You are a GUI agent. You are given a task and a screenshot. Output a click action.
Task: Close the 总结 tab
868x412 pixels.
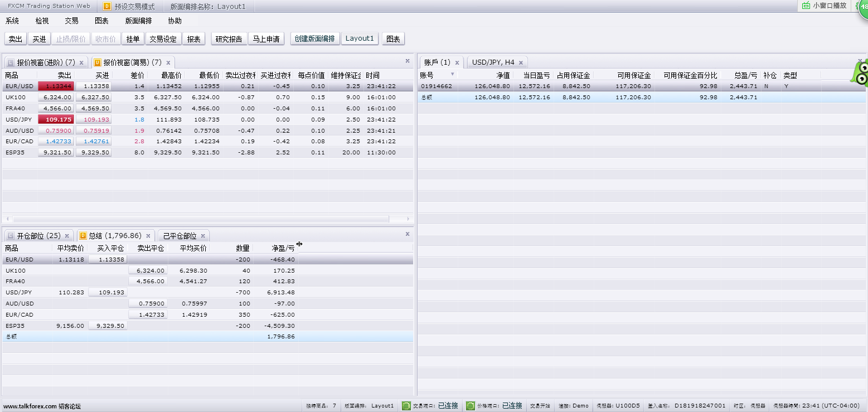click(x=148, y=236)
